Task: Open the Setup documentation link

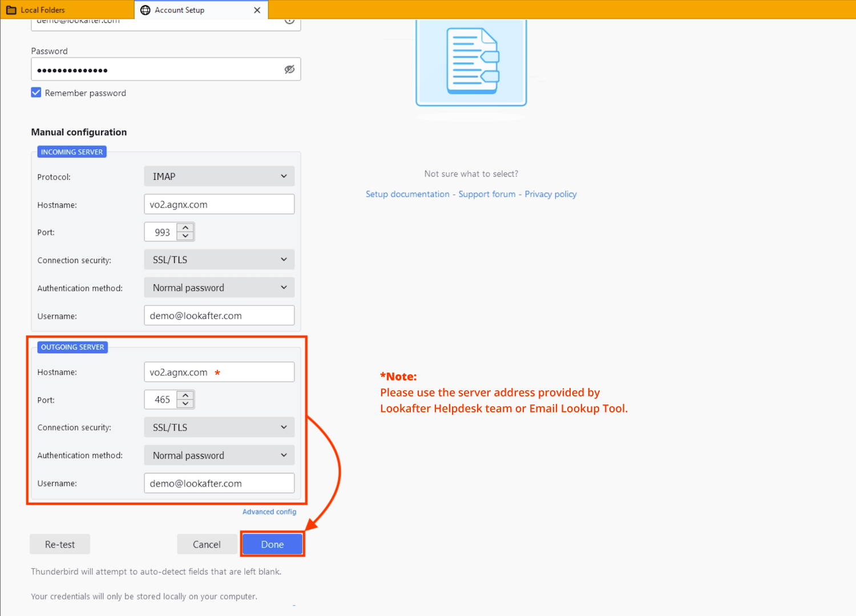Action: click(407, 194)
